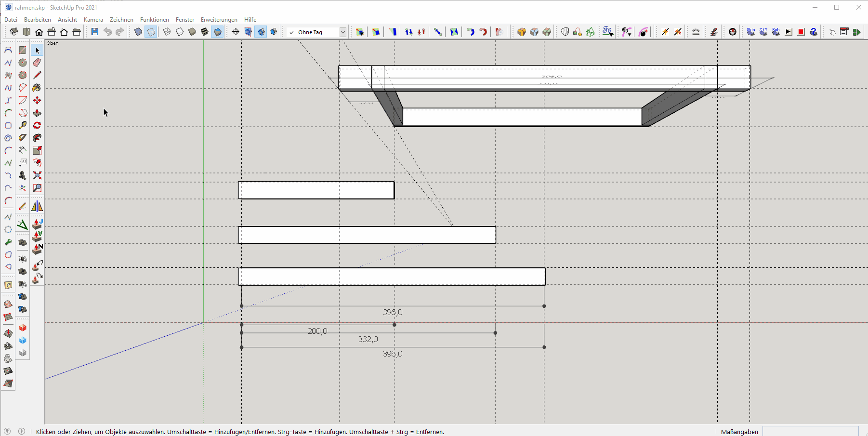
Task: Choose the Push/Pull tool
Action: pos(37,113)
